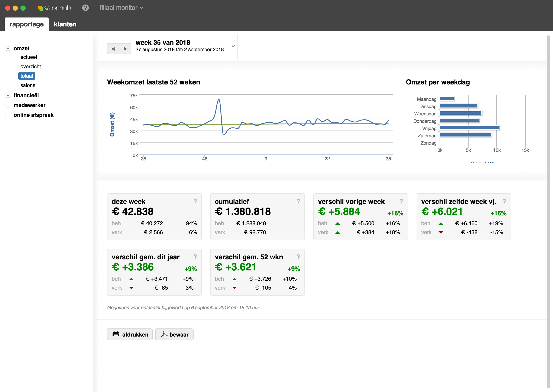Screen dimensions: 553x392
Task: Click the bewaar PDF button
Action: (174, 334)
